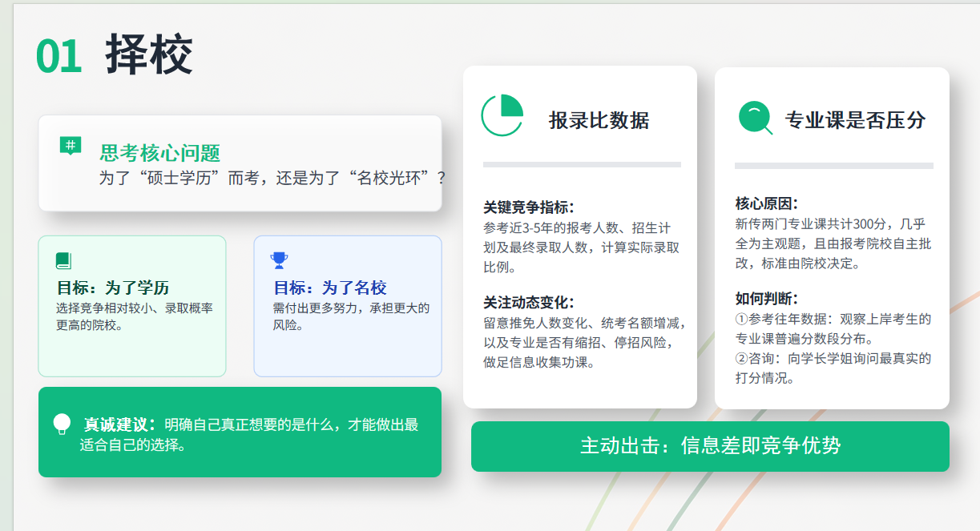Click the green magnifying glass icon
Viewport: 980px width, 531px height.
pos(755,118)
